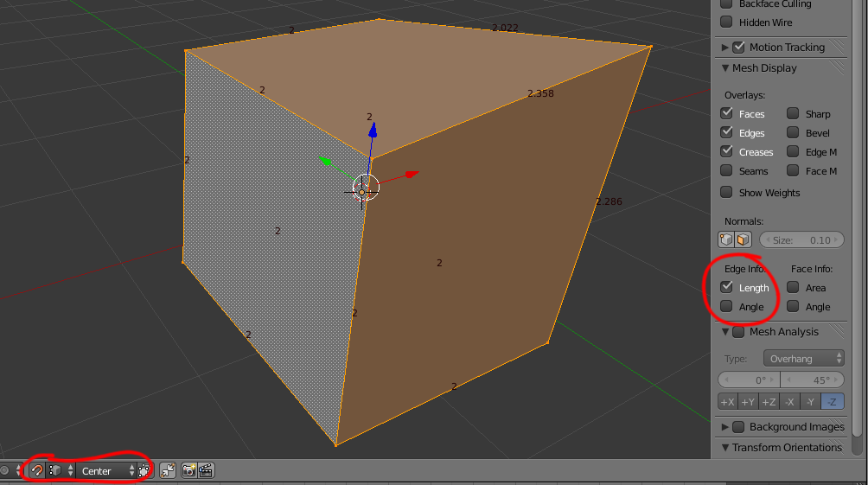Uncheck Edge Info Length checkbox
This screenshot has height=485, width=868.
click(726, 287)
